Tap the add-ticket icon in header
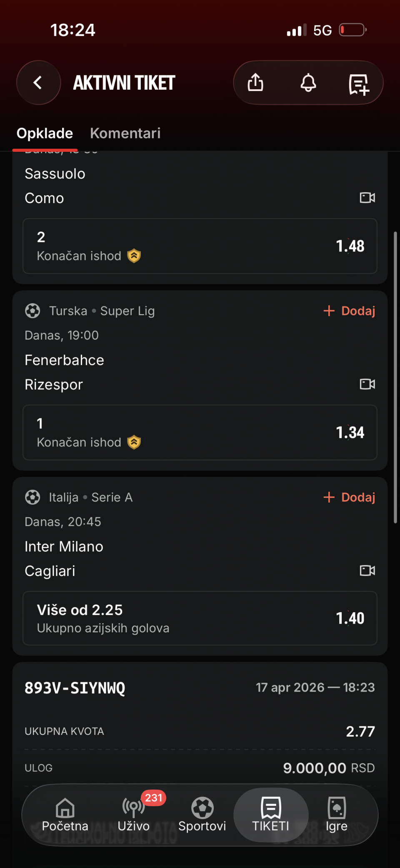 [x=359, y=84]
